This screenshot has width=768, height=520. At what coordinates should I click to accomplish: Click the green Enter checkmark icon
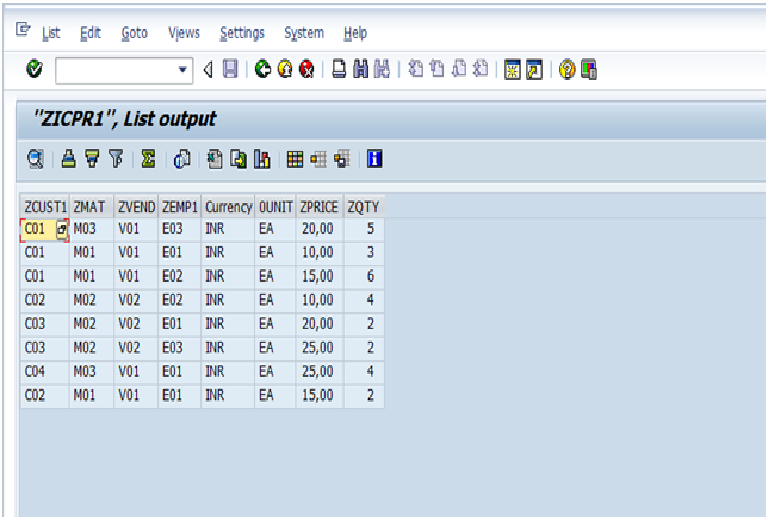tap(34, 69)
